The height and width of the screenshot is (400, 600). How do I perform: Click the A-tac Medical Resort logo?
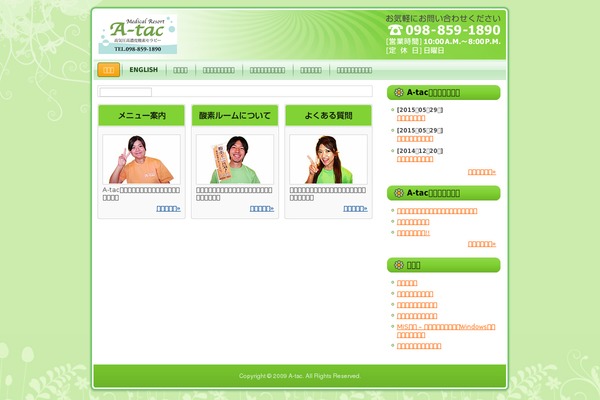[x=138, y=34]
